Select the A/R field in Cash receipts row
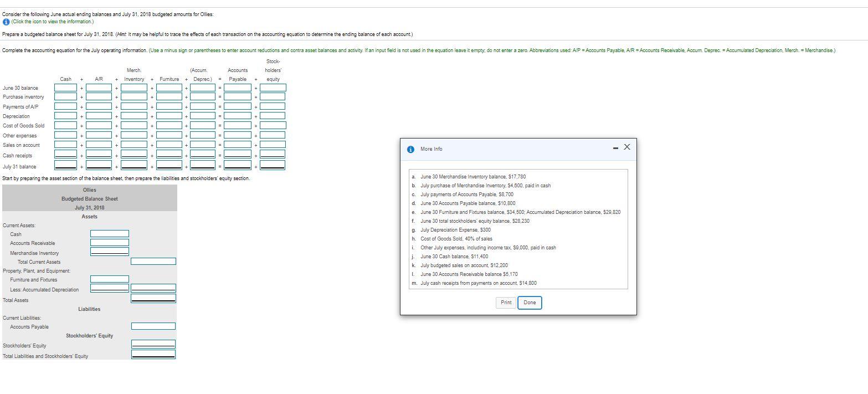Screen dimensions: 868x394 pos(99,154)
